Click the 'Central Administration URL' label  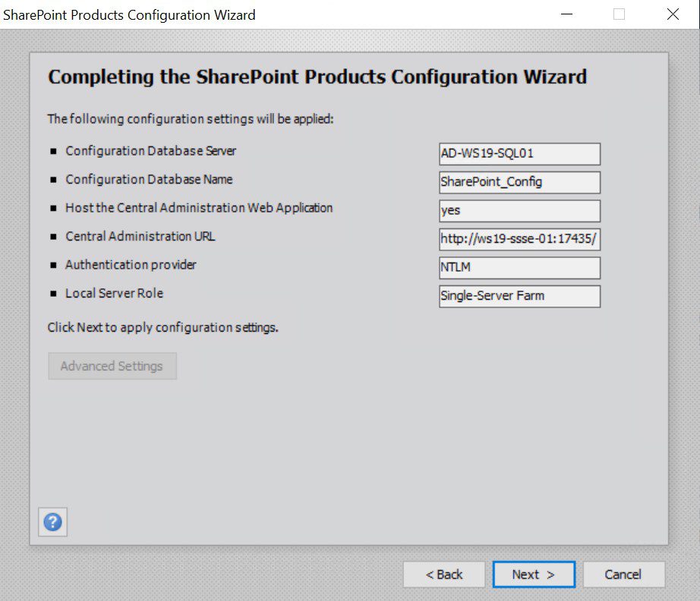(x=140, y=237)
